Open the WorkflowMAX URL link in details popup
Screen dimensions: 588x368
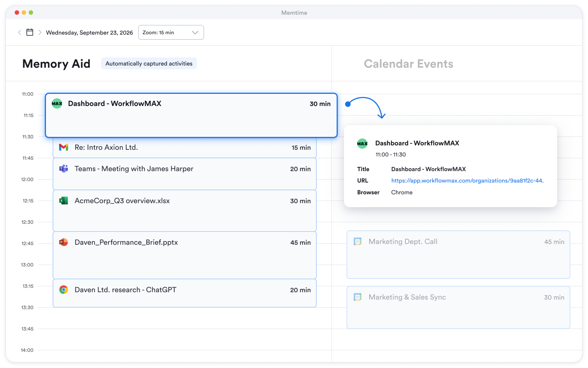click(x=467, y=180)
